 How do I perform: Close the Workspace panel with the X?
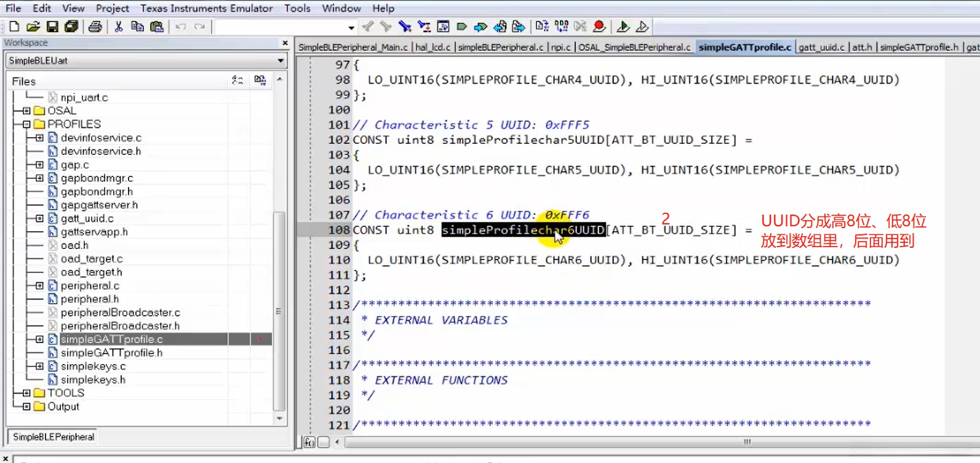click(x=285, y=43)
